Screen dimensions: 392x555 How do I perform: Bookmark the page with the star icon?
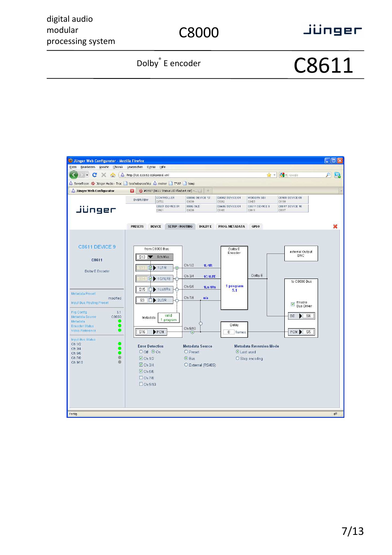click(269, 175)
